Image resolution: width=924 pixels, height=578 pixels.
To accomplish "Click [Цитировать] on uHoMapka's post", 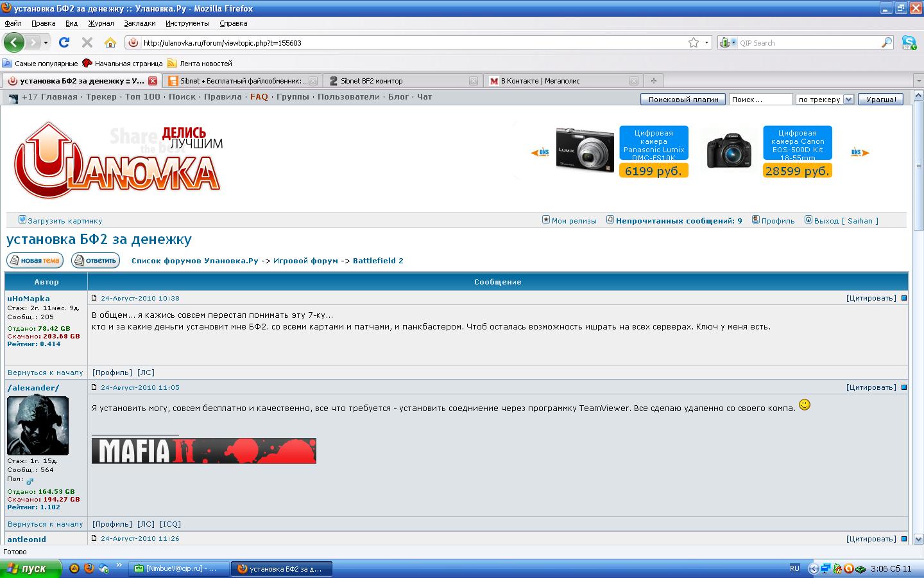I will [x=871, y=298].
